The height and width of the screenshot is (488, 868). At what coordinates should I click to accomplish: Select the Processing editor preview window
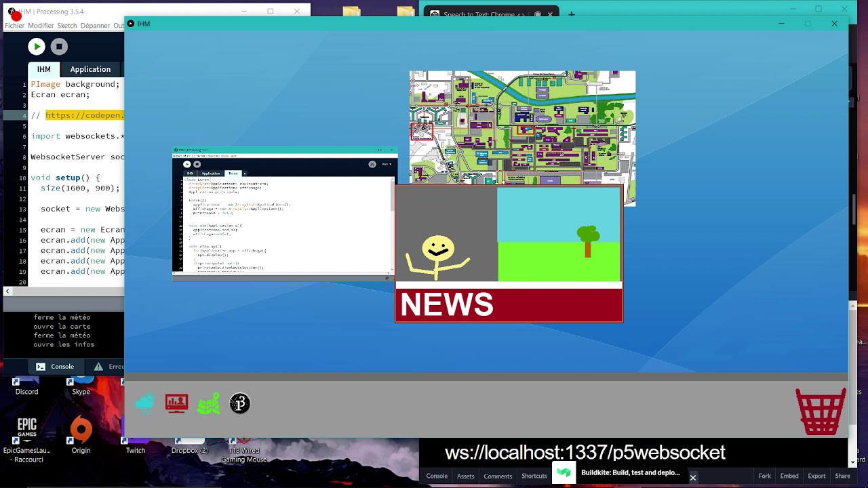(x=283, y=213)
